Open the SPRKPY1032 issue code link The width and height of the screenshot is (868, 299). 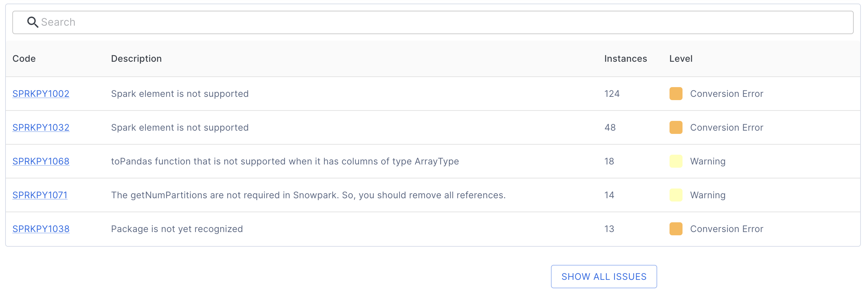click(x=41, y=127)
